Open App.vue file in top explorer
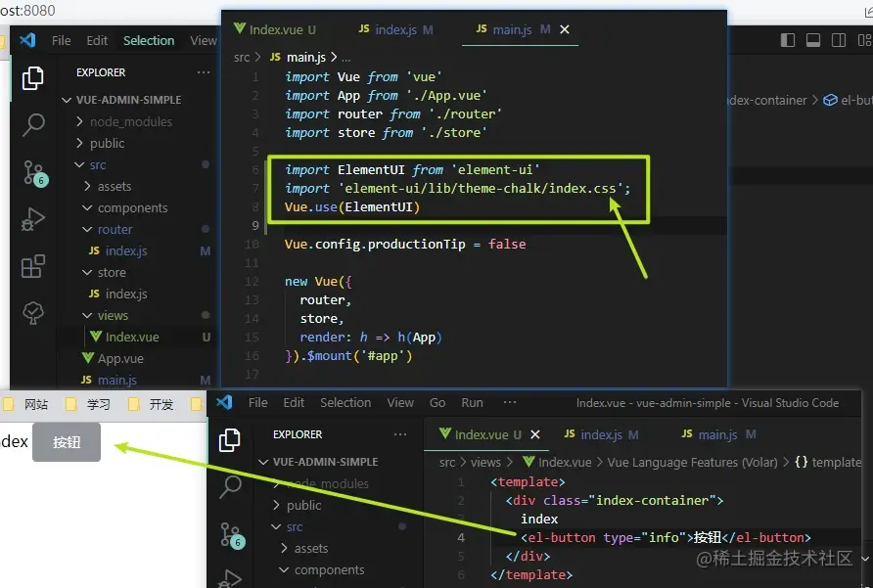This screenshot has width=873, height=588. click(113, 359)
